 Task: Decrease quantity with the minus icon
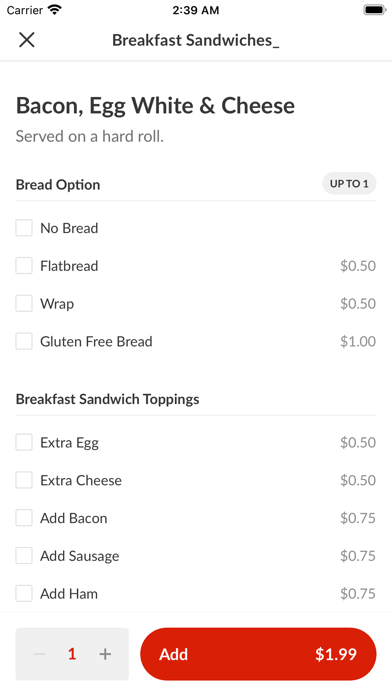pos(39,654)
